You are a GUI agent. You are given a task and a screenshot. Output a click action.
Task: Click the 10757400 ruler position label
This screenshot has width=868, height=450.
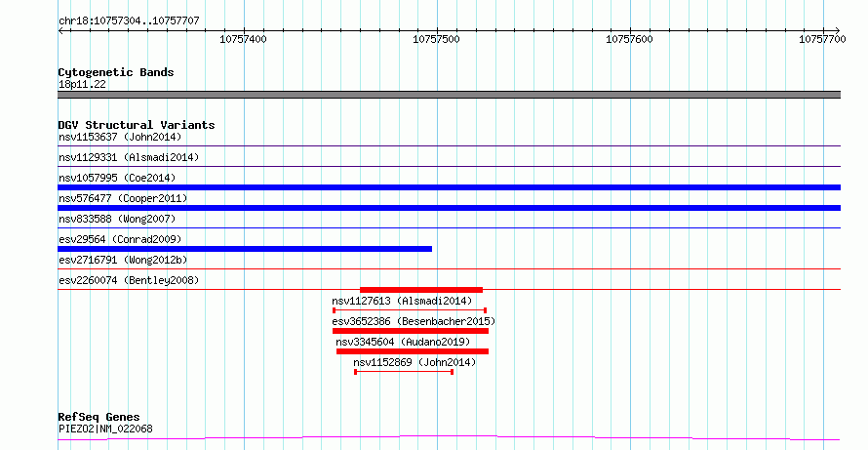pos(243,39)
